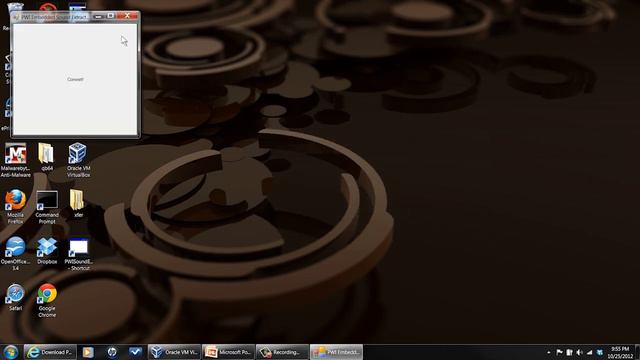Click the battery power tray icon

569,352
